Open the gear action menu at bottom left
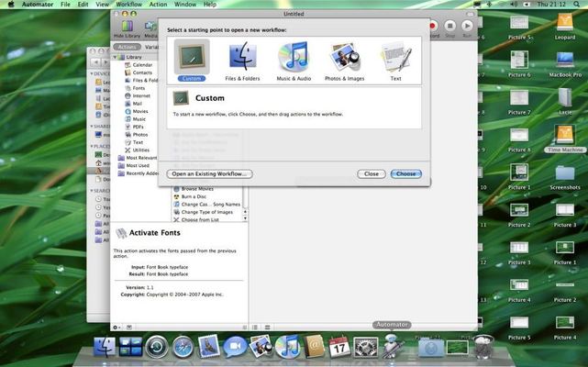The height and width of the screenshot is (367, 588). tap(116, 328)
